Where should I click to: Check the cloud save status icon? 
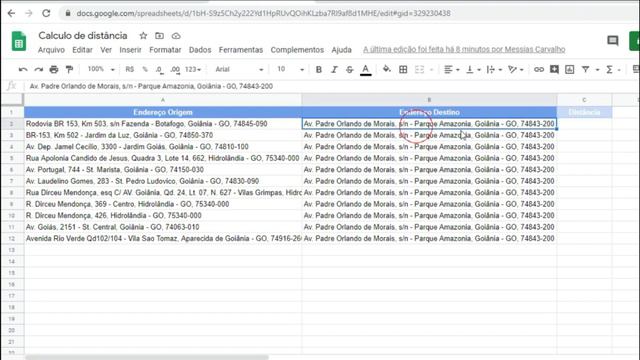pyautogui.click(x=176, y=36)
